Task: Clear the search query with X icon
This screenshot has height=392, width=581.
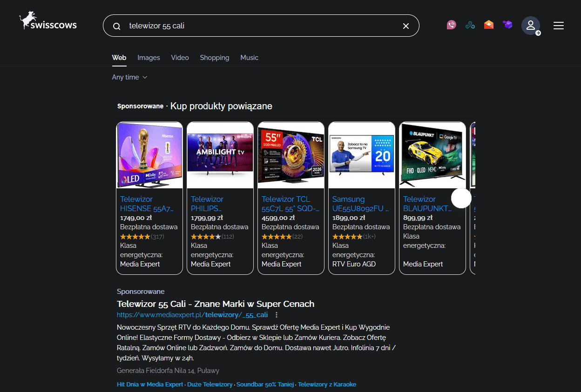Action: pyautogui.click(x=406, y=26)
